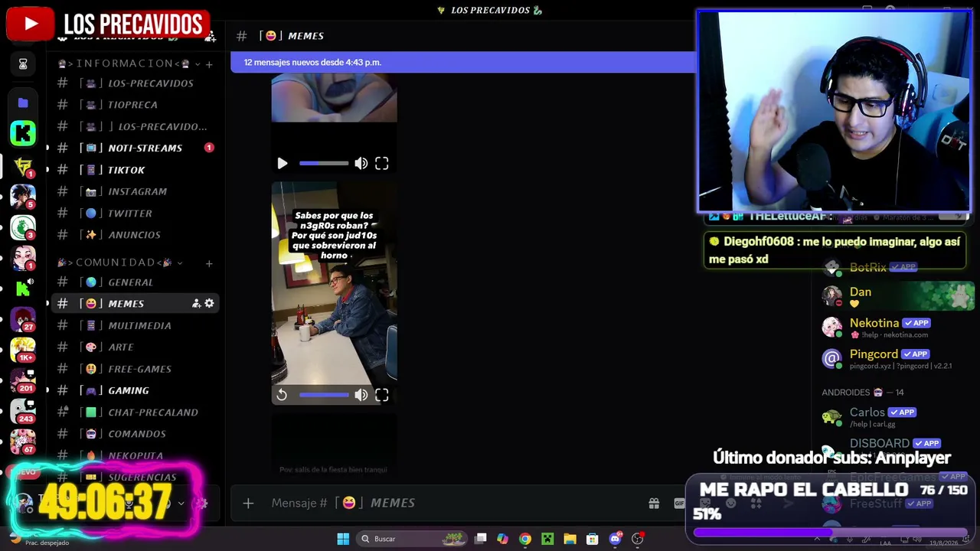Add a channel to COMUNIDAD category
The height and width of the screenshot is (551, 980).
[209, 263]
